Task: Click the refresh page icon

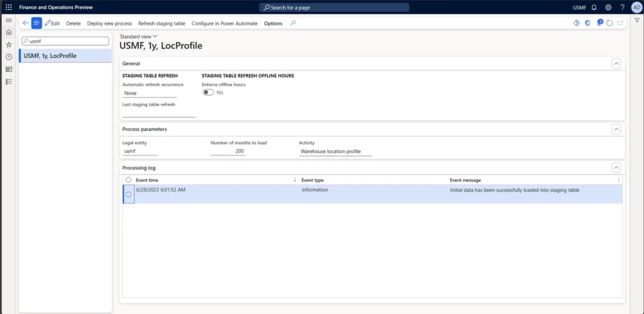Action: click(x=609, y=23)
